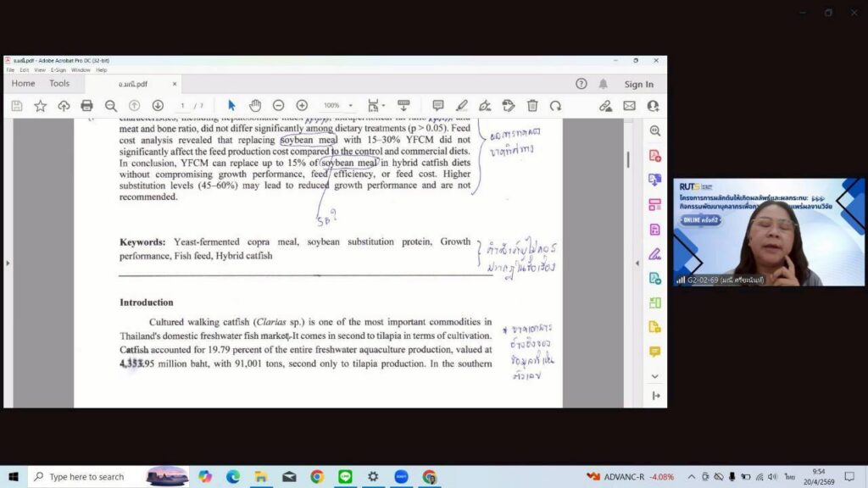
Task: Toggle the notifications bell
Action: point(604,84)
